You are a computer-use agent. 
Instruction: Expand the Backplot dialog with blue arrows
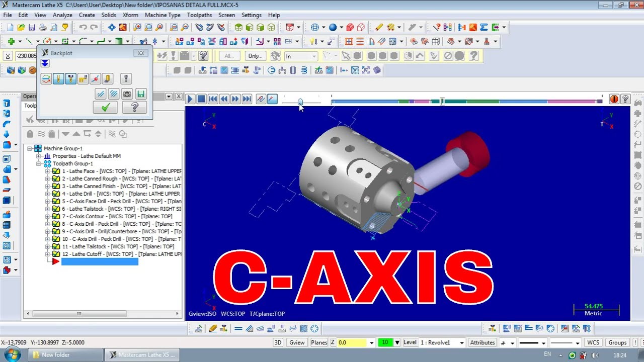(45, 63)
